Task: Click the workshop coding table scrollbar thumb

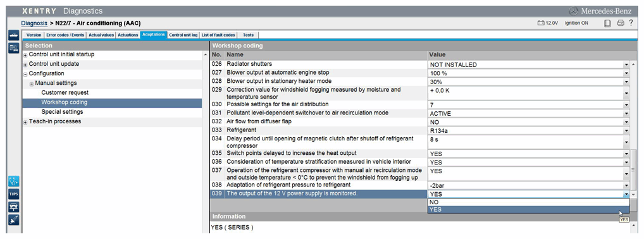Action: point(633,169)
